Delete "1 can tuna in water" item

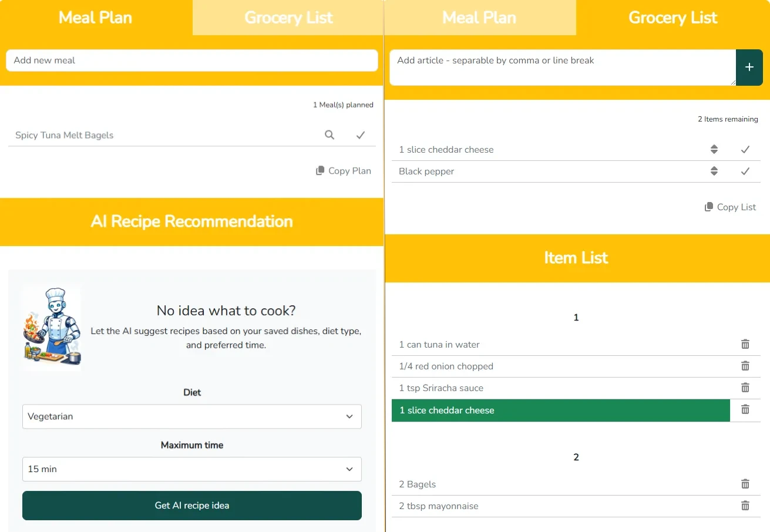point(745,344)
